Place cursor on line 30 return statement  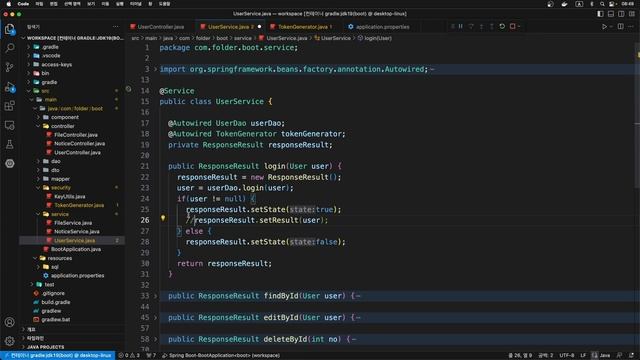(224, 264)
